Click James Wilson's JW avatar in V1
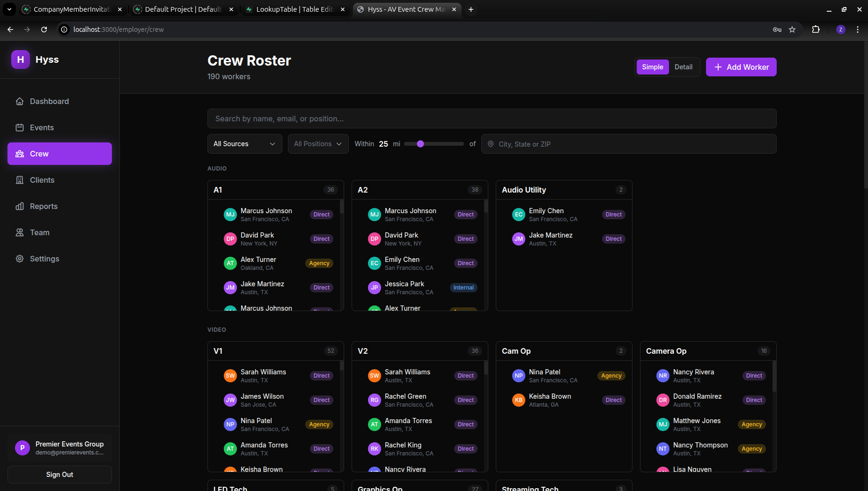This screenshot has height=491, width=868. (230, 400)
